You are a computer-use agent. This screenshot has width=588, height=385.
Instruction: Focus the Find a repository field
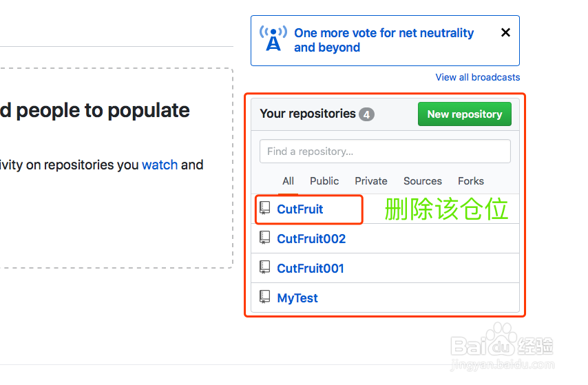[385, 152]
